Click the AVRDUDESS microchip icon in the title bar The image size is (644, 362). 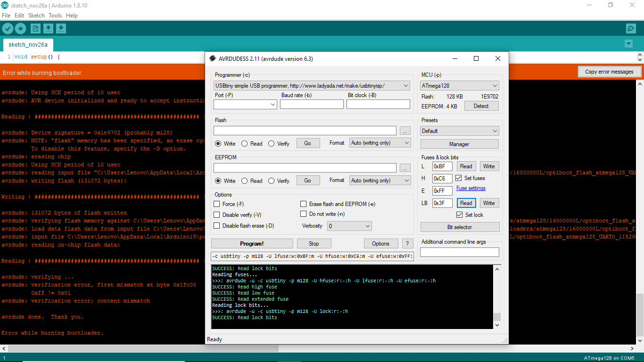point(213,58)
